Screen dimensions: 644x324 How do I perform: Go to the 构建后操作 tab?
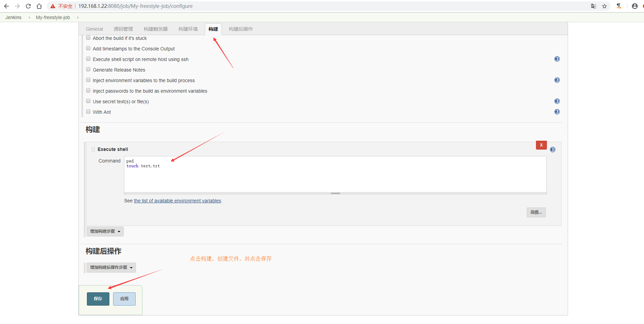point(241,29)
